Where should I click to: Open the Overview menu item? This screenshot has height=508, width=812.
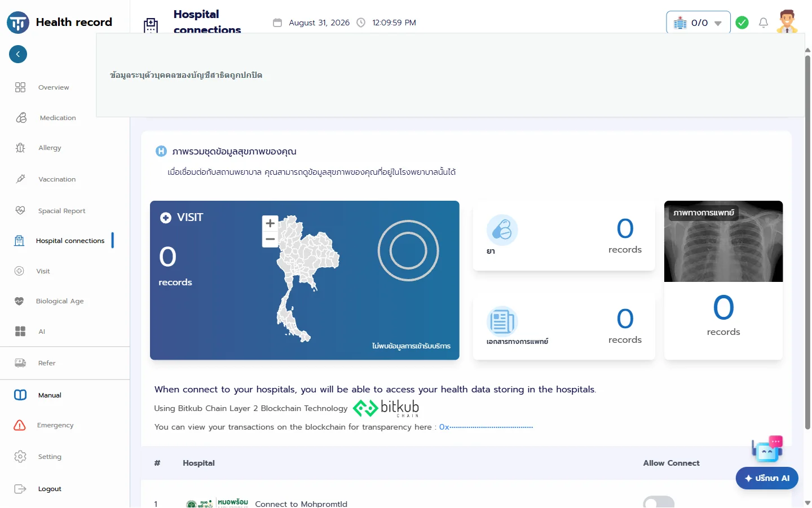[54, 87]
